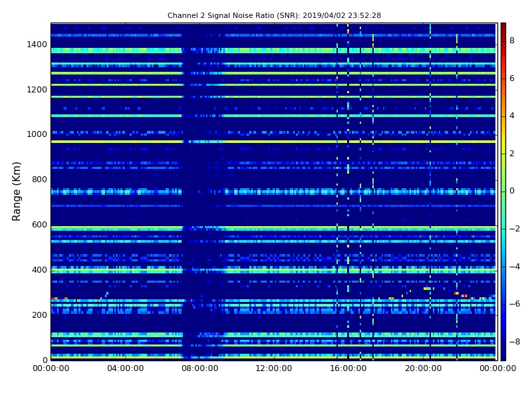The width and height of the screenshot is (532, 399).
Task: Click the 200 tick label on the range axis
Action: (x=39, y=315)
